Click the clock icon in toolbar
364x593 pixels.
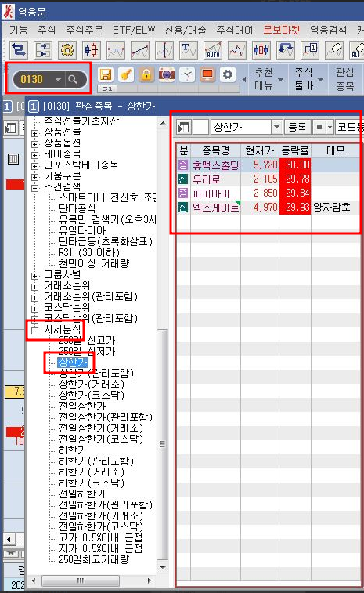click(187, 74)
